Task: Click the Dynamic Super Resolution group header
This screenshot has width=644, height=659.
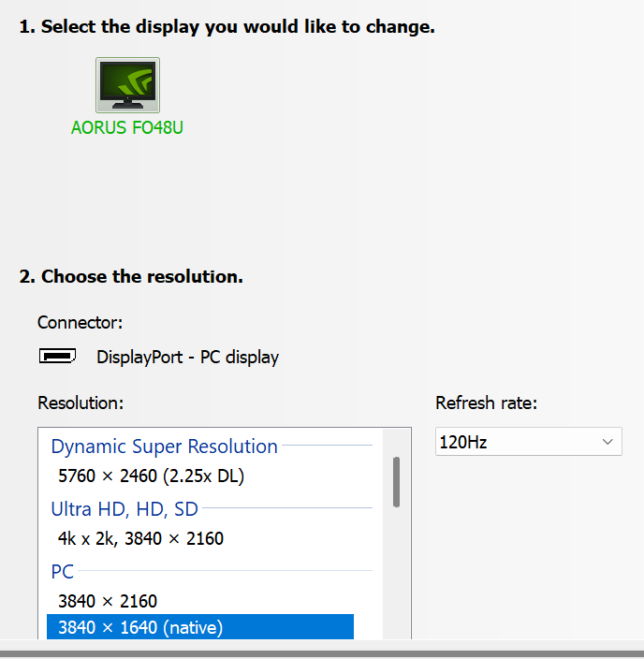Action: pos(164,447)
